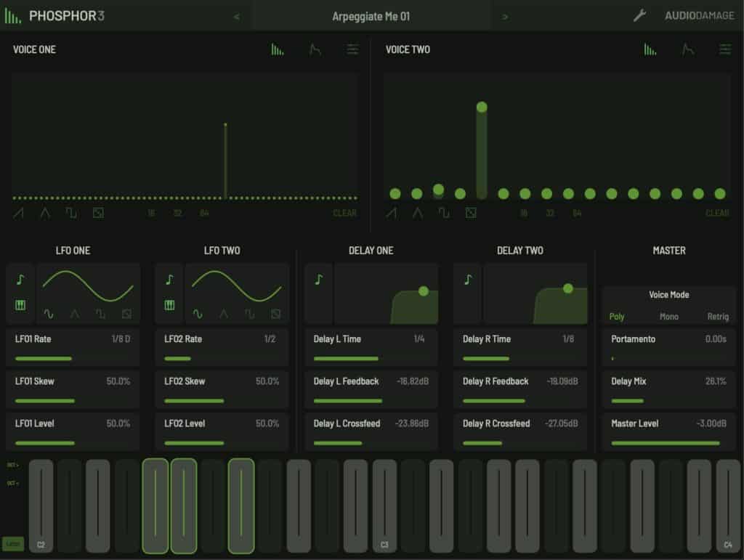
Task: Randomize Voice Two partials with dice icon
Action: point(471,213)
